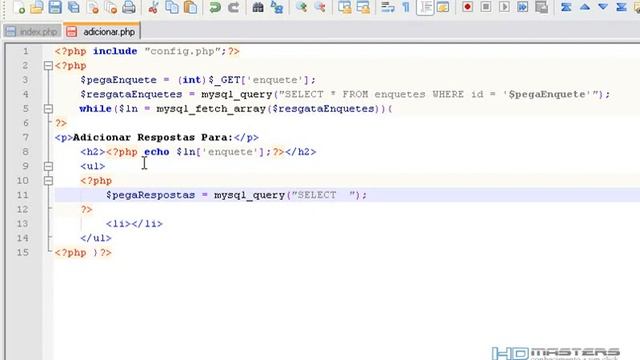Screen dimensions: 640x360
Task: Click the Open file folder icon
Action: pos(37,7)
